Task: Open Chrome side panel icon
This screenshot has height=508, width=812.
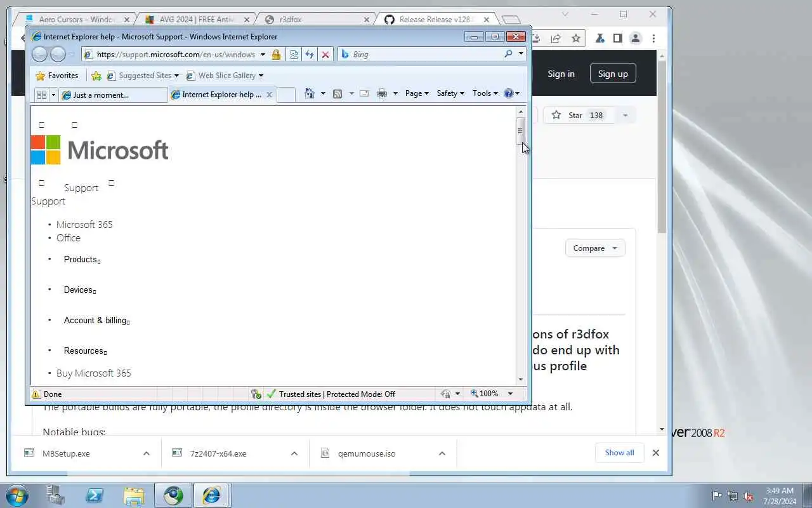Action: click(617, 38)
